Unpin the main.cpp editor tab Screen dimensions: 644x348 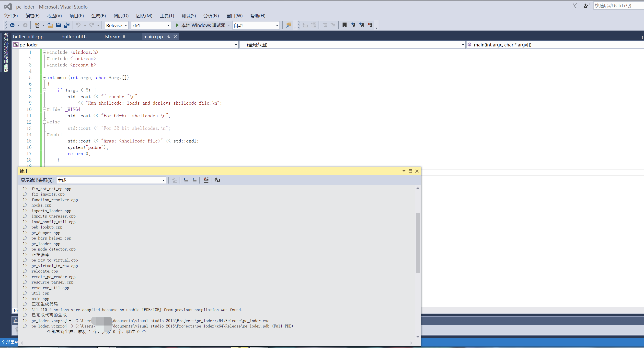[168, 36]
